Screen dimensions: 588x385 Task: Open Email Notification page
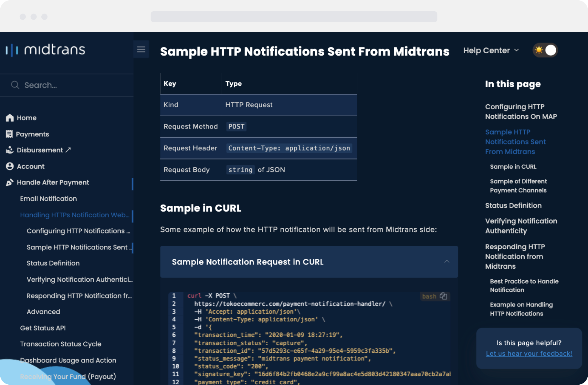pyautogui.click(x=48, y=199)
